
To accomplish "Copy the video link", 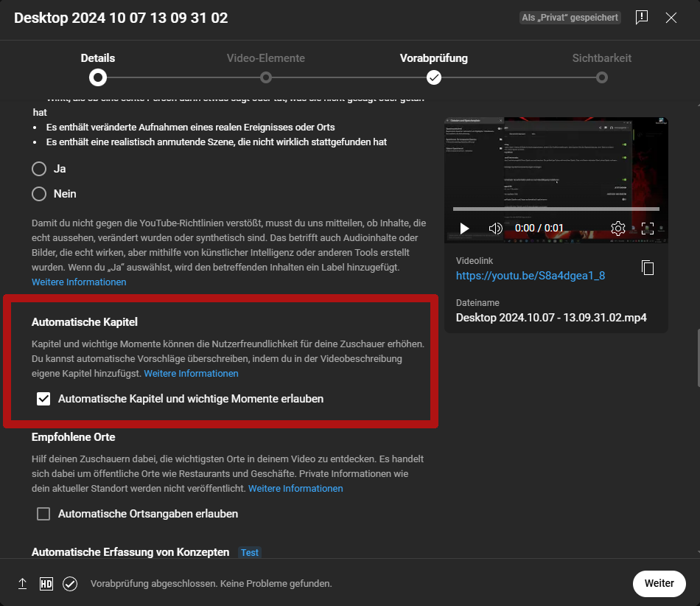I will (x=648, y=268).
